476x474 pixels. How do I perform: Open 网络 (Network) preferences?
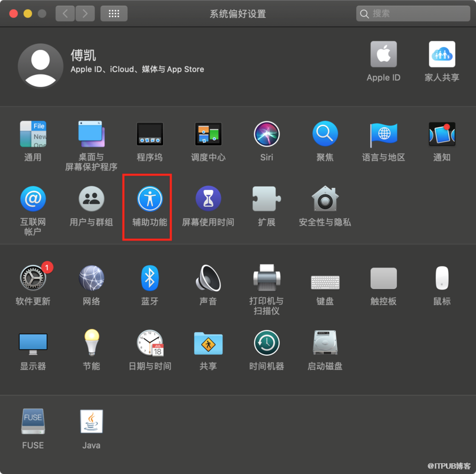(91, 278)
